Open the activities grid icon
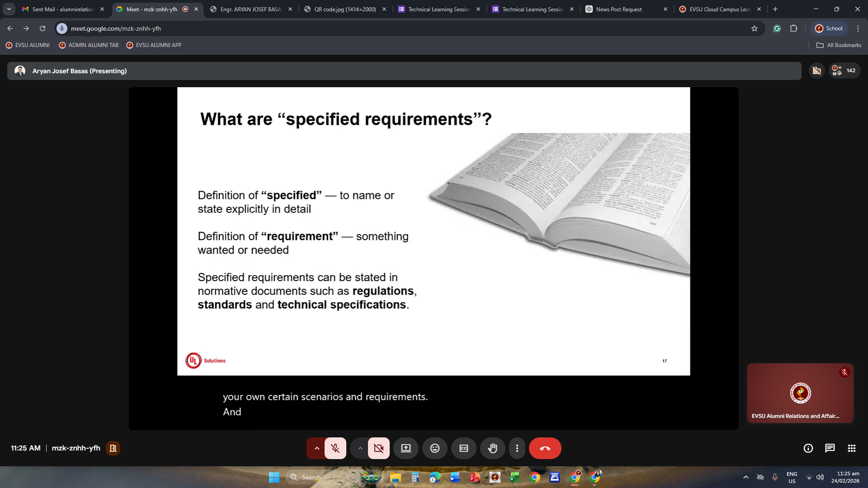The width and height of the screenshot is (868, 488). 851,448
